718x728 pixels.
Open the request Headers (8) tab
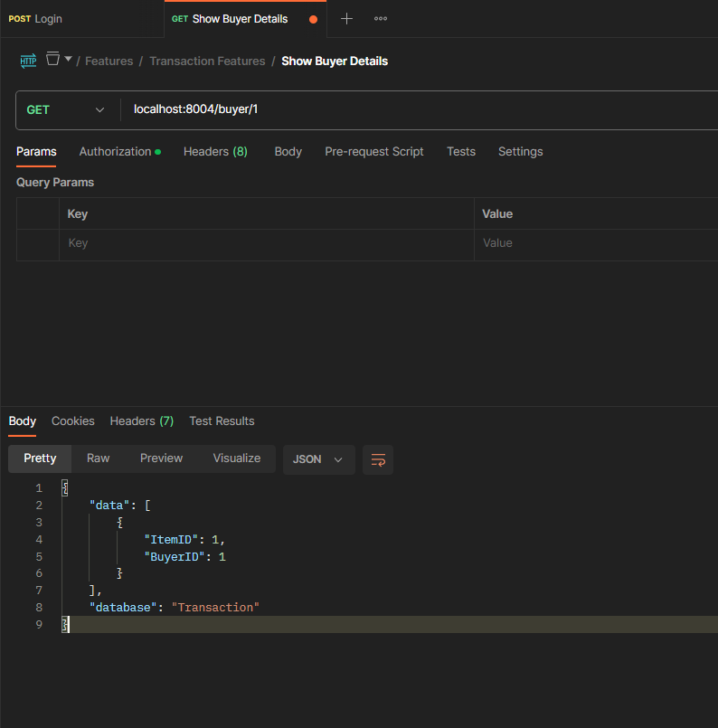[x=215, y=151]
